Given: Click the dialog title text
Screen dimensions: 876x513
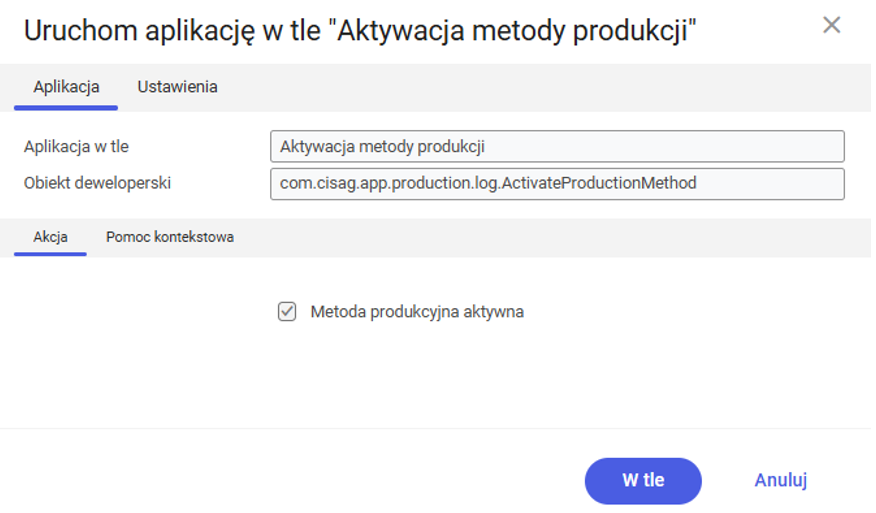Looking at the screenshot, I should pyautogui.click(x=360, y=30).
